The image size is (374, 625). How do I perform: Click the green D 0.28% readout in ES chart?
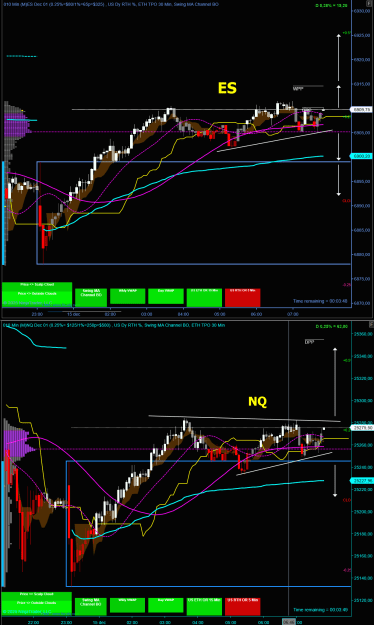click(332, 6)
